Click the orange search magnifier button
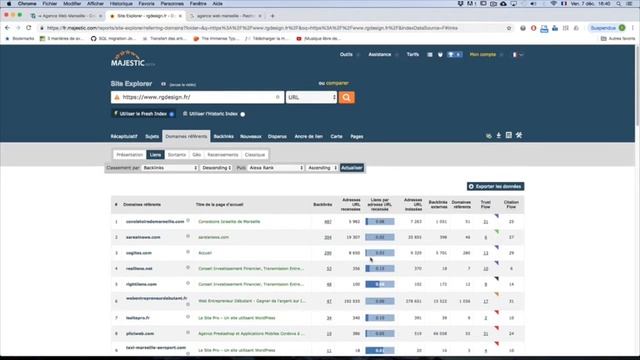The image size is (640, 360). click(x=347, y=97)
